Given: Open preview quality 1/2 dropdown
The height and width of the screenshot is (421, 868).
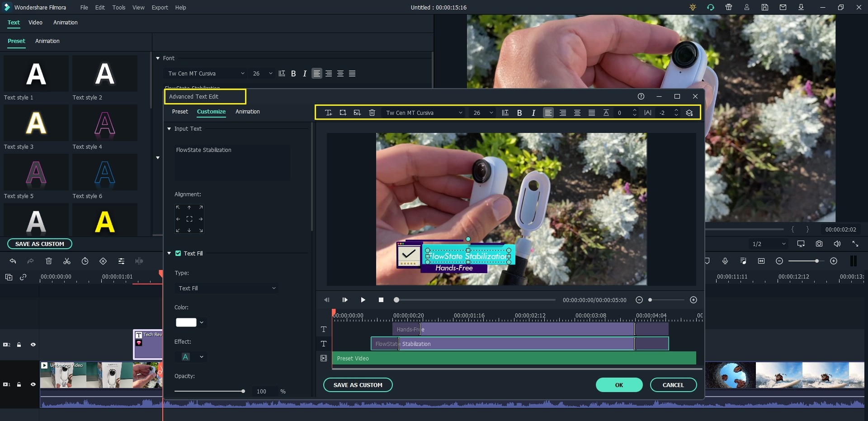Looking at the screenshot, I should point(769,244).
